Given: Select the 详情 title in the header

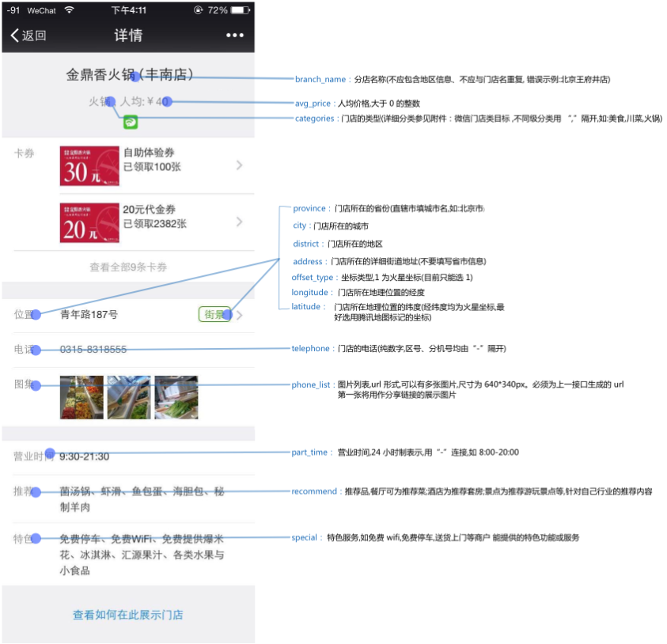Looking at the screenshot, I should [127, 35].
